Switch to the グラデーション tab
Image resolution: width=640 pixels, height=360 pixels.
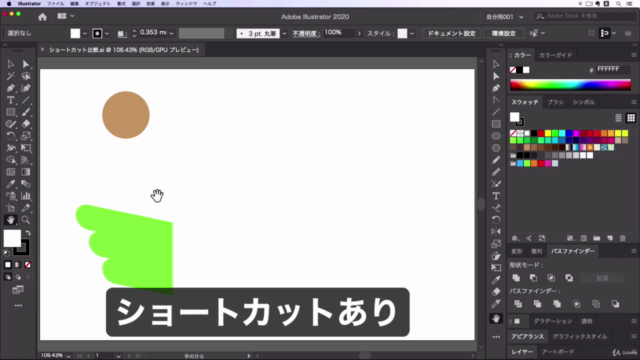(553, 321)
